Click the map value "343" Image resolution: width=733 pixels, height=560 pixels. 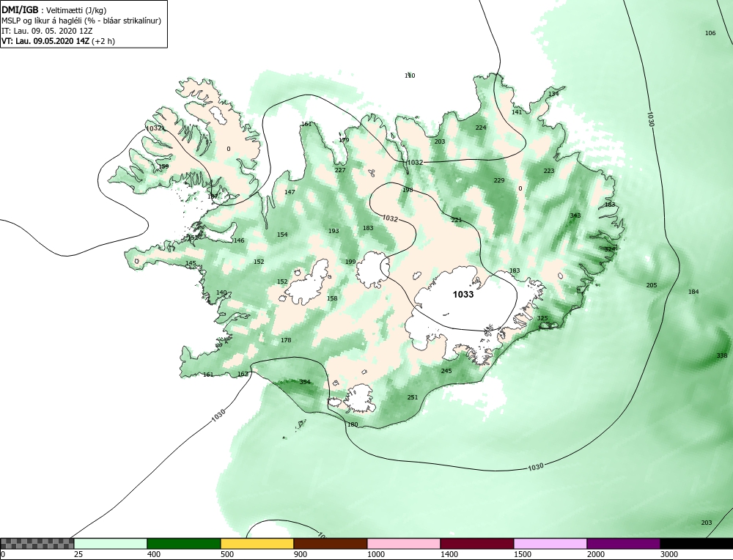(x=575, y=215)
